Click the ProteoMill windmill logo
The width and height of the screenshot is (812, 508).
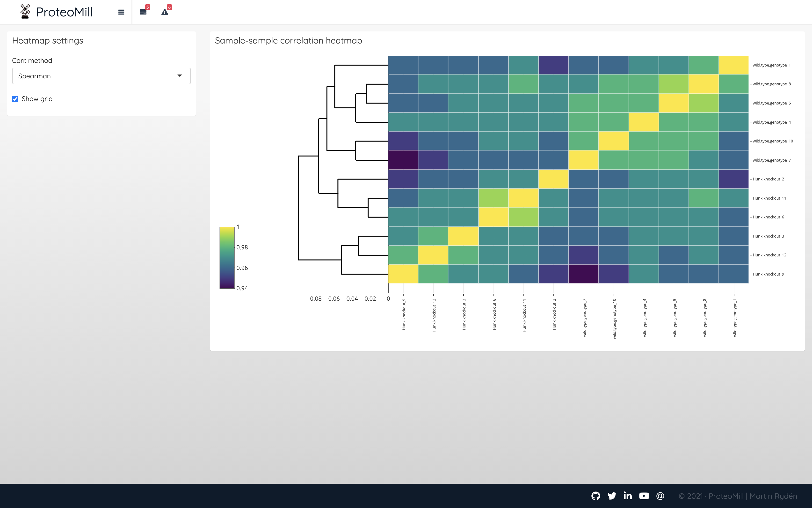25,12
